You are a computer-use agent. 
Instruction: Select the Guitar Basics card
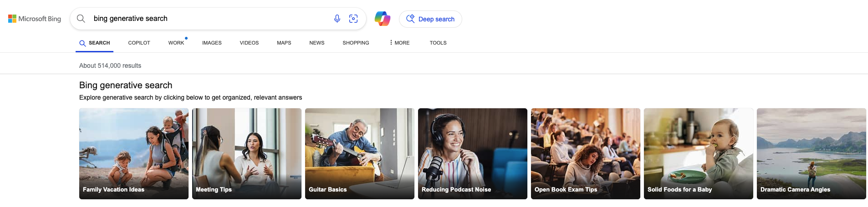tap(360, 153)
